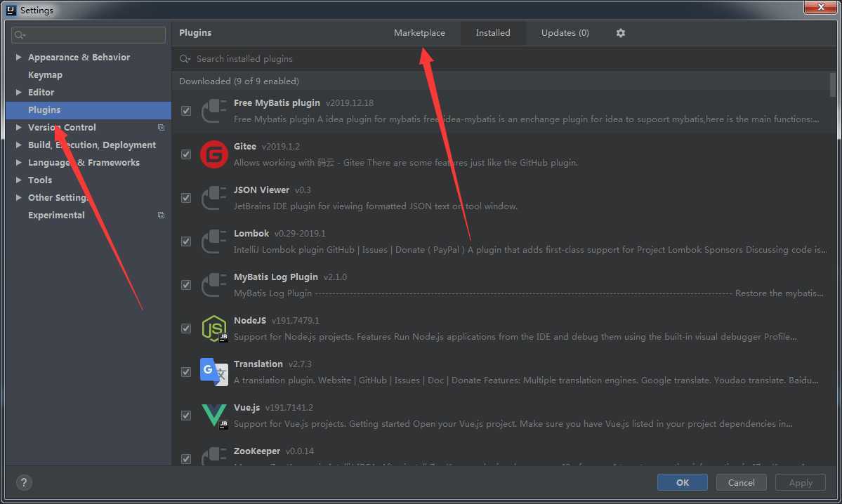
Task: Click the help question mark icon
Action: pyautogui.click(x=24, y=482)
